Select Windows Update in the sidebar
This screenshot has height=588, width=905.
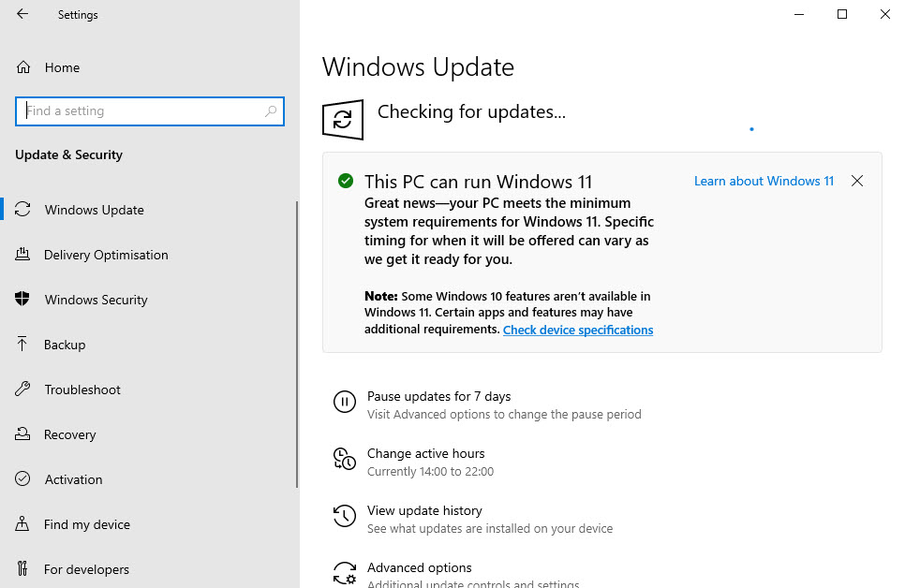95,210
